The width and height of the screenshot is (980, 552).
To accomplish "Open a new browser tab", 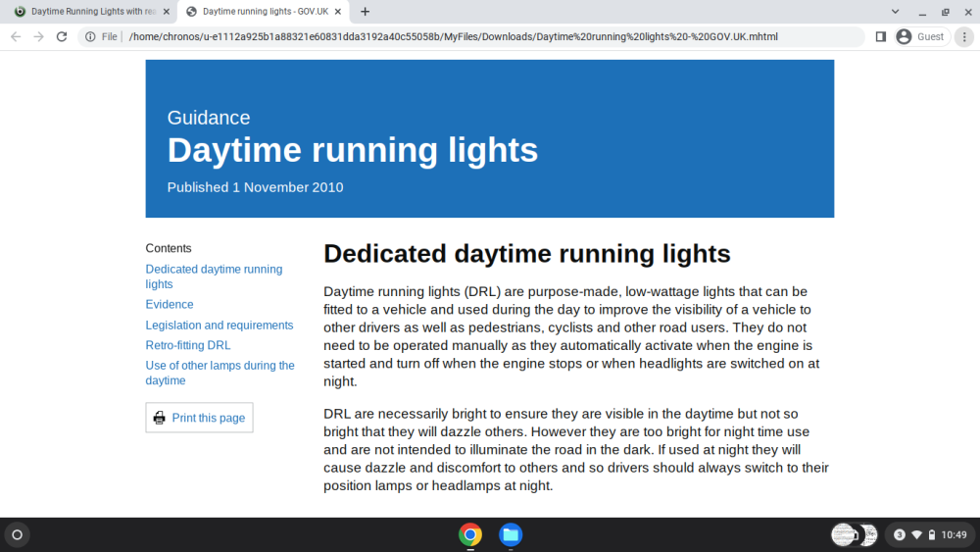I will [x=365, y=11].
